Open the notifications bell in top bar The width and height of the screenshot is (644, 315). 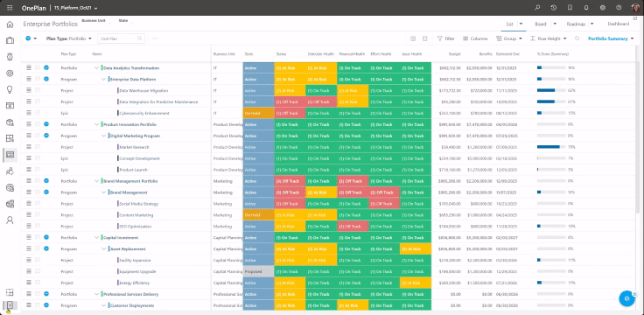click(586, 8)
